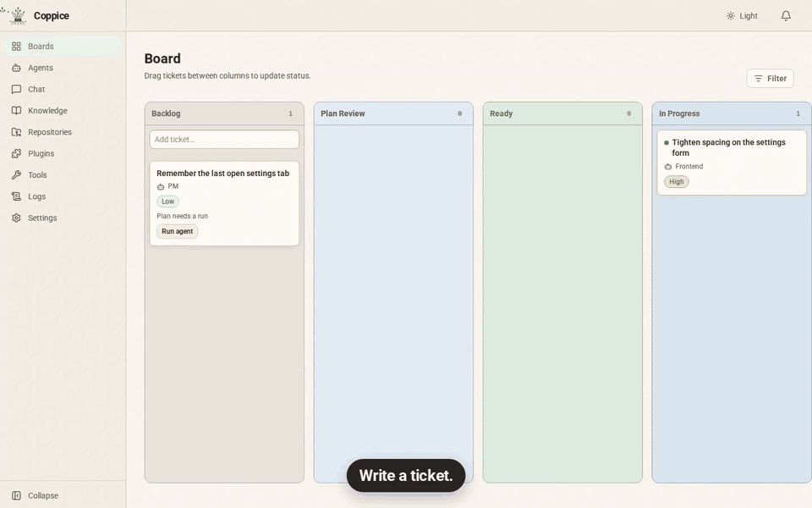Screen dimensions: 812x508
Task: Click the Chat bubble icon
Action: [x=17, y=89]
